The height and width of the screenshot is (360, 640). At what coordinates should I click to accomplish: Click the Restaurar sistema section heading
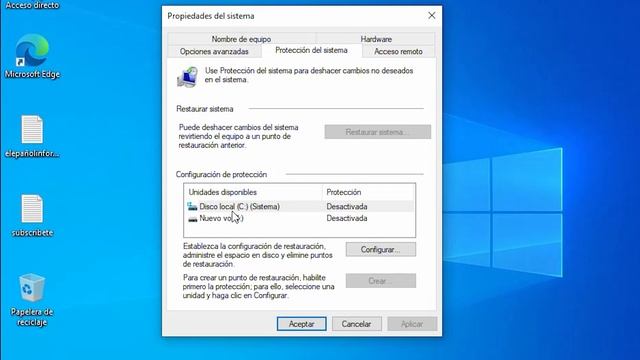pos(205,109)
